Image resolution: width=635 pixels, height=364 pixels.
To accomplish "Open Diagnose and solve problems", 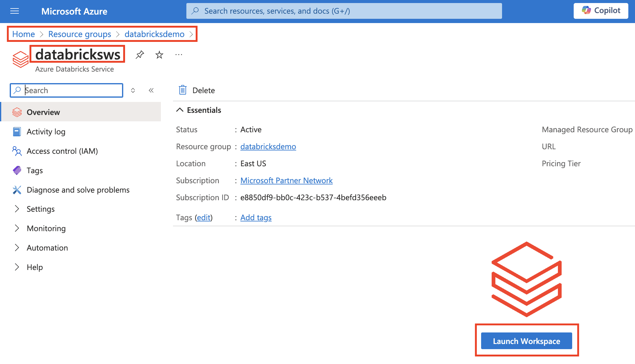I will pos(78,190).
